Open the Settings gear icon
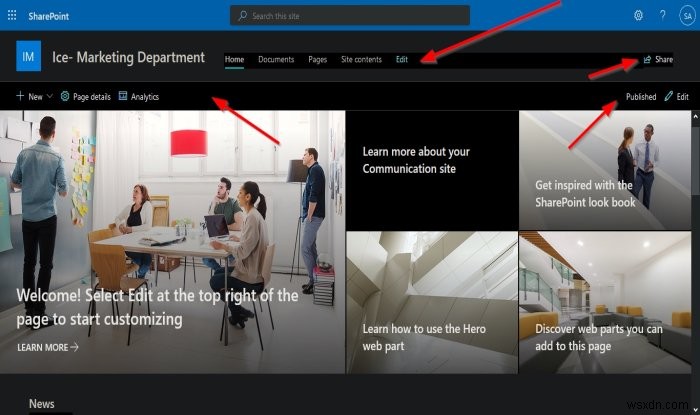The width and height of the screenshot is (700, 415). (638, 16)
